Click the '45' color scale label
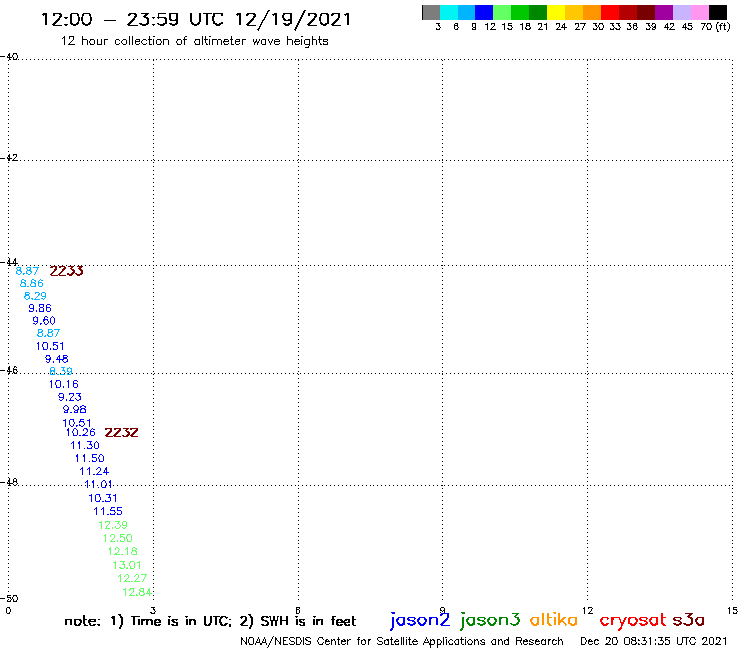Screen dimensions: 740x650 687,27
